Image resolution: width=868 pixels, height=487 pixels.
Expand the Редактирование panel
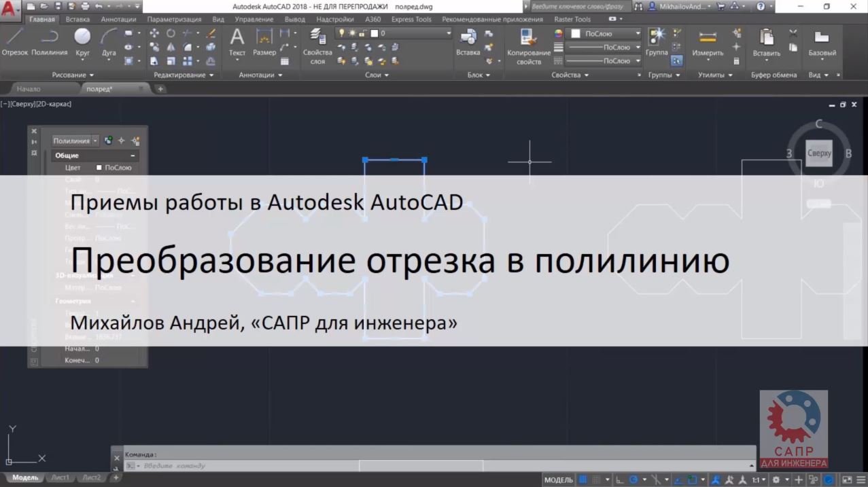click(x=184, y=75)
